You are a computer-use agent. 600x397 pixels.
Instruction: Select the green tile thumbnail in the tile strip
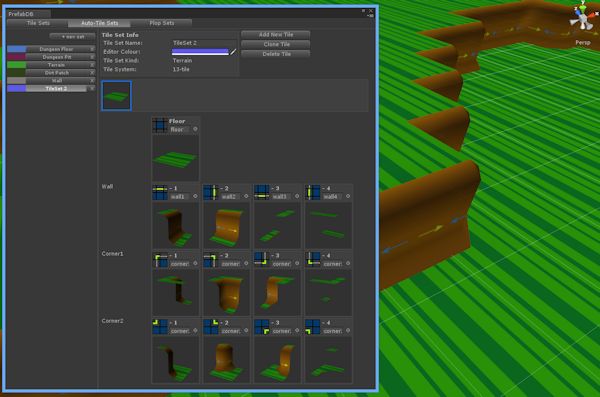[x=117, y=96]
